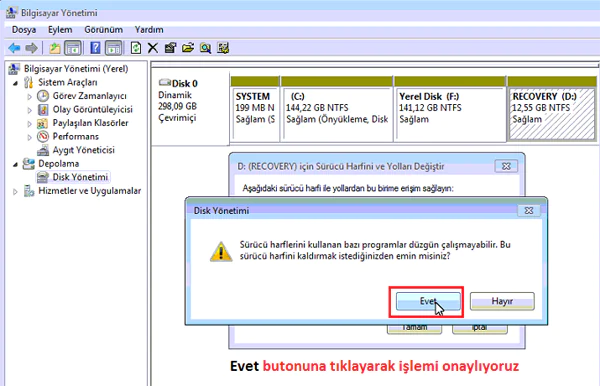This screenshot has width=600, height=386.
Task: Click the Performans icon
Action: click(x=43, y=136)
